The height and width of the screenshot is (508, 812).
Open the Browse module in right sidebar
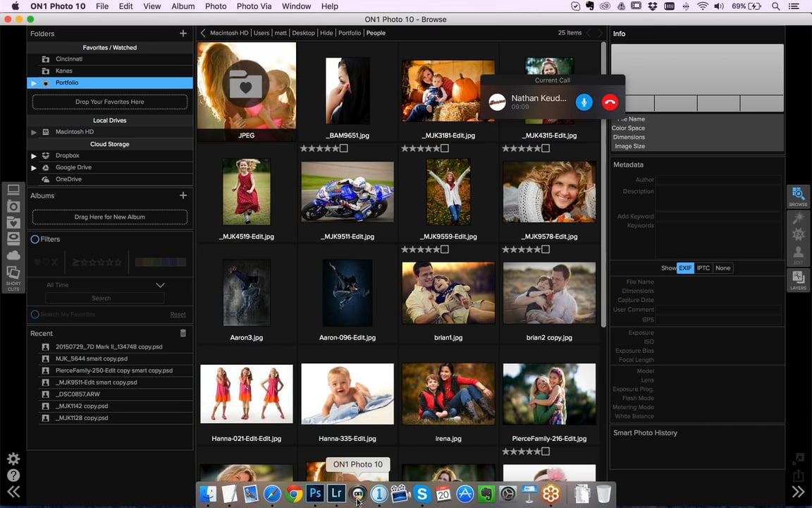pos(798,196)
